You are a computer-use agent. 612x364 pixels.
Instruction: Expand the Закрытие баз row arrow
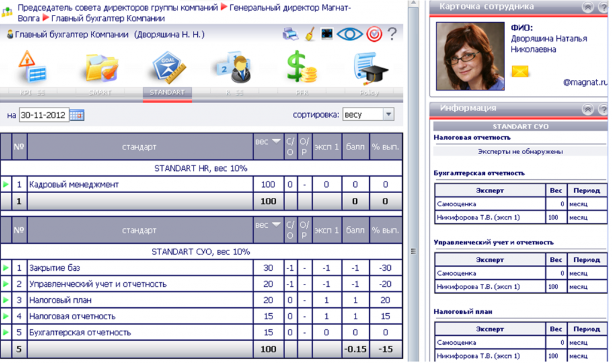click(5, 268)
